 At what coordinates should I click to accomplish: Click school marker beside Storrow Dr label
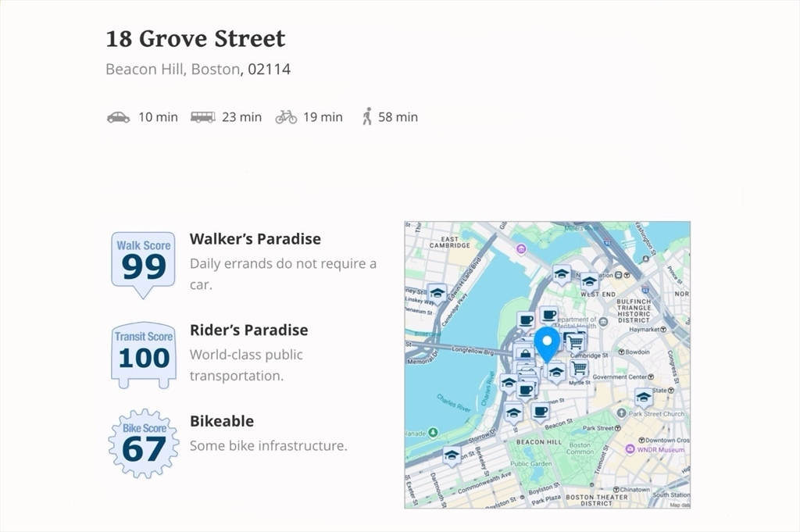tap(451, 455)
